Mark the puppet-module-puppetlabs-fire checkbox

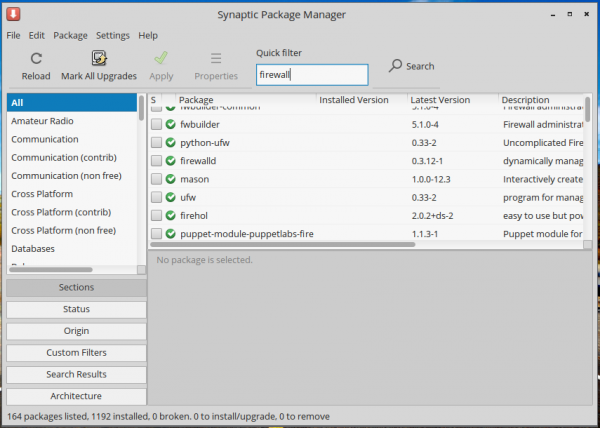(156, 234)
